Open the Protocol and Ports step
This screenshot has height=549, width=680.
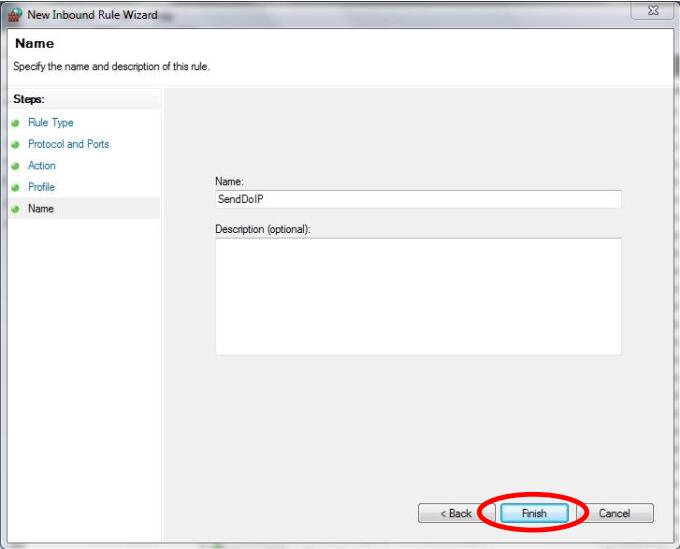[x=69, y=144]
